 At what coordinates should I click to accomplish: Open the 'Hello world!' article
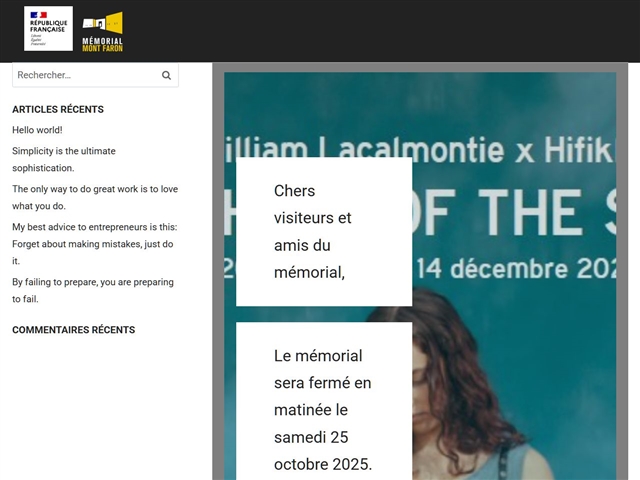pos(37,130)
